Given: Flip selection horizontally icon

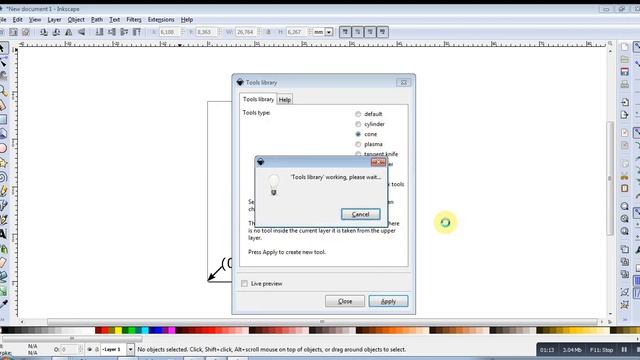Looking at the screenshot, I should [x=69, y=32].
